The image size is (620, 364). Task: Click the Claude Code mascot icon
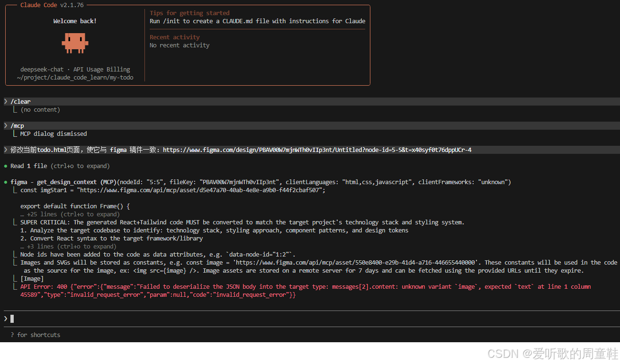(75, 43)
